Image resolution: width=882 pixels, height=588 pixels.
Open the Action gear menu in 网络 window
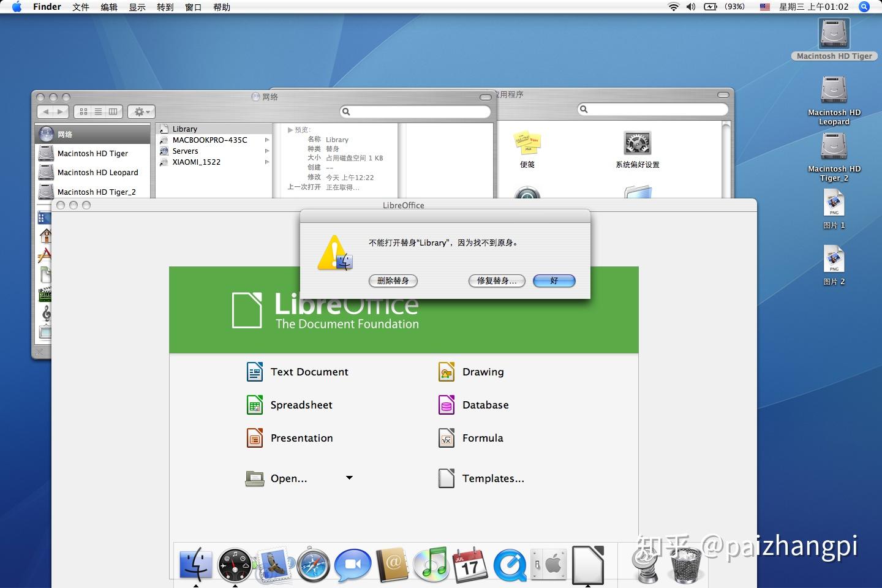point(141,111)
